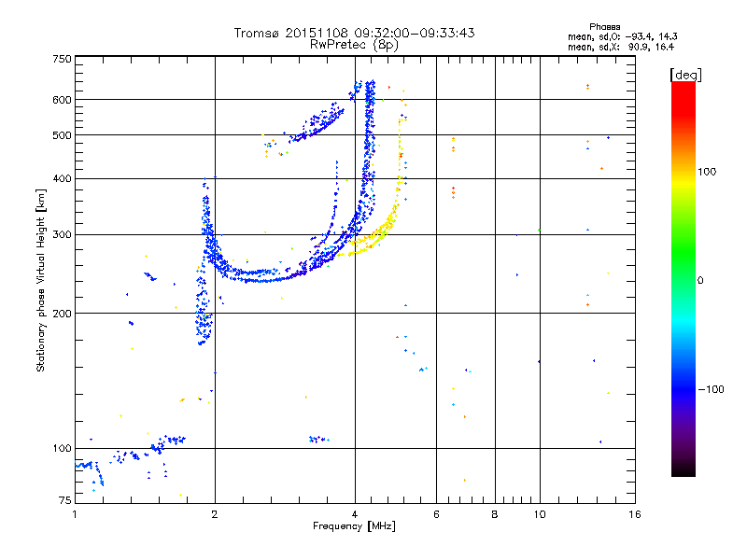Click the y-axis tick label "75"
Screen dimensions: 747x560
65,500
